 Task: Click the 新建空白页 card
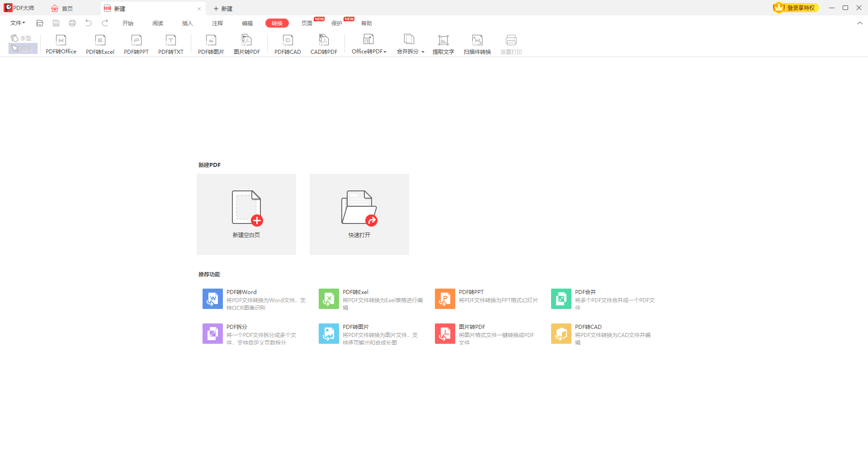click(246, 214)
